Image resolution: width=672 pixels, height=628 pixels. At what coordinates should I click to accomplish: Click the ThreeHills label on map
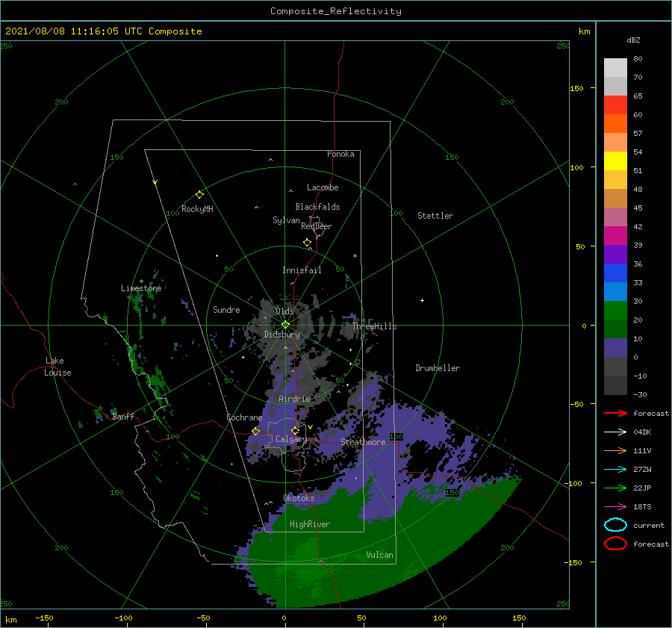coord(375,326)
